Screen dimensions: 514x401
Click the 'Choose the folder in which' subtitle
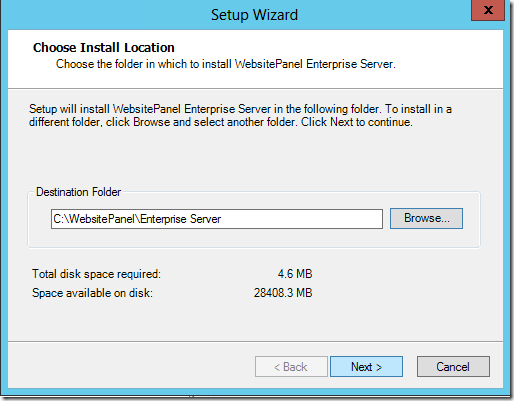(x=226, y=64)
